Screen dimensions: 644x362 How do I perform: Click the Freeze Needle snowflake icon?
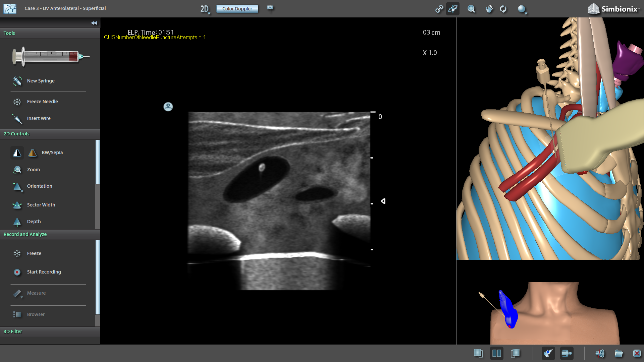tap(17, 102)
